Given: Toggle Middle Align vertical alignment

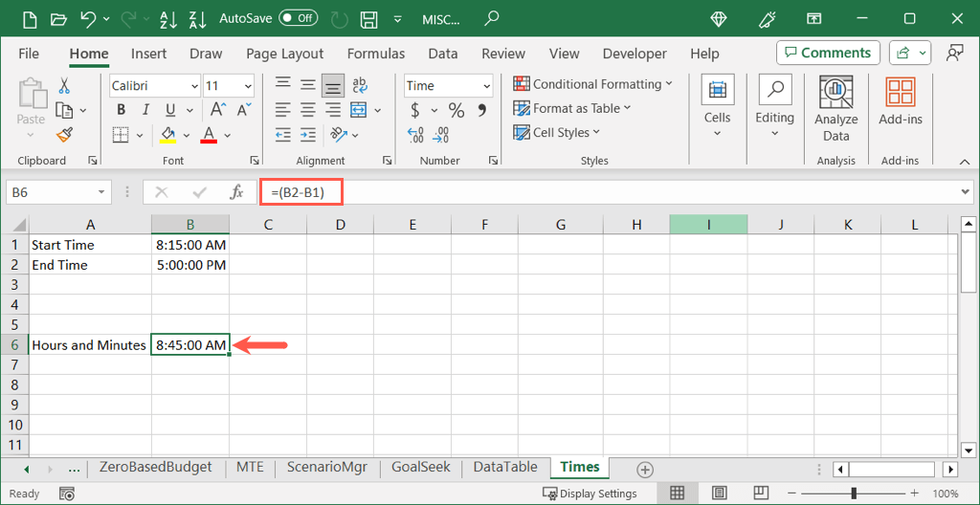Looking at the screenshot, I should 307,86.
